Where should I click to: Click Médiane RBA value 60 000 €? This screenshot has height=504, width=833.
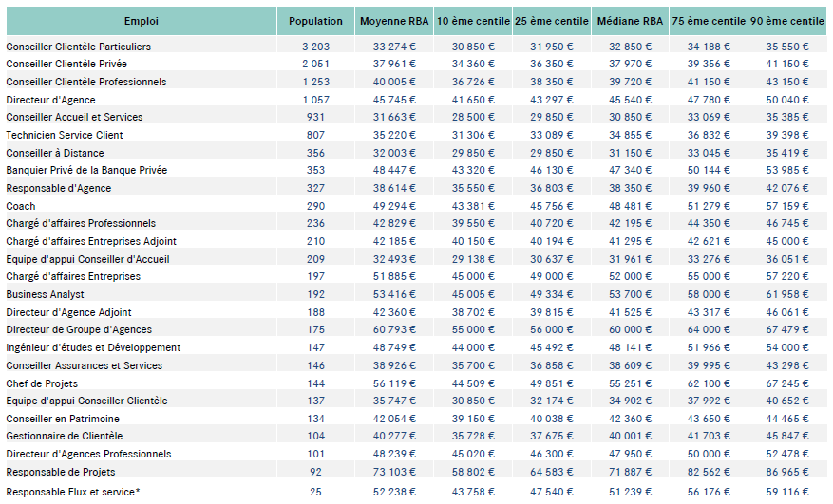coord(630,330)
